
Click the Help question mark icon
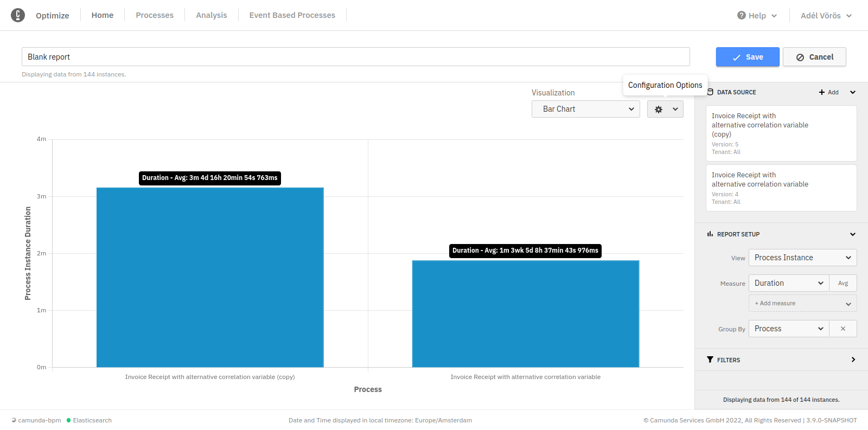[741, 15]
